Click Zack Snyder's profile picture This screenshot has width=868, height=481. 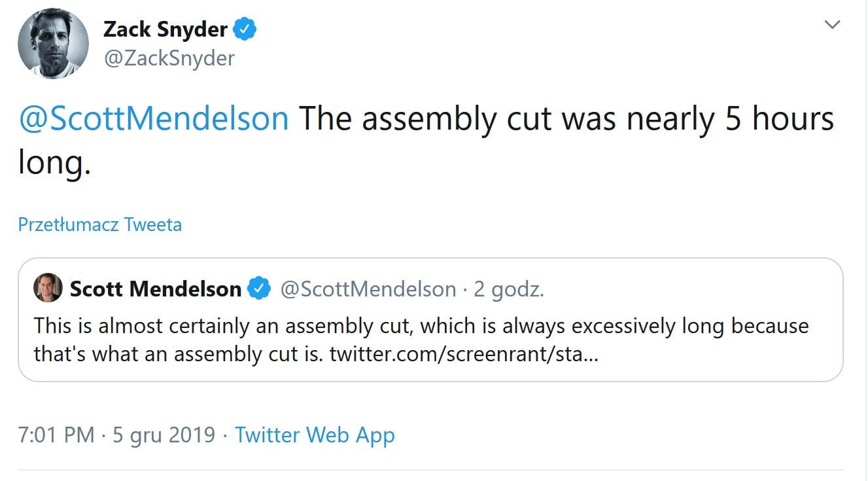[x=53, y=44]
